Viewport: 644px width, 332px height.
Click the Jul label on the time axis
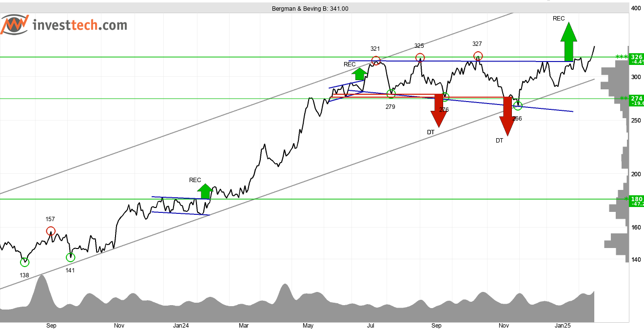point(371,325)
